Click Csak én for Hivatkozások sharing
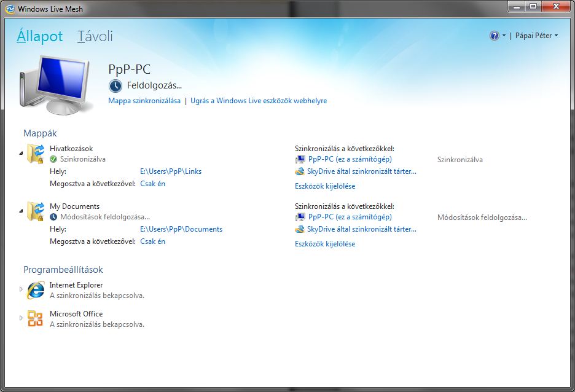Screen dimensions: 575x392 tap(152, 184)
